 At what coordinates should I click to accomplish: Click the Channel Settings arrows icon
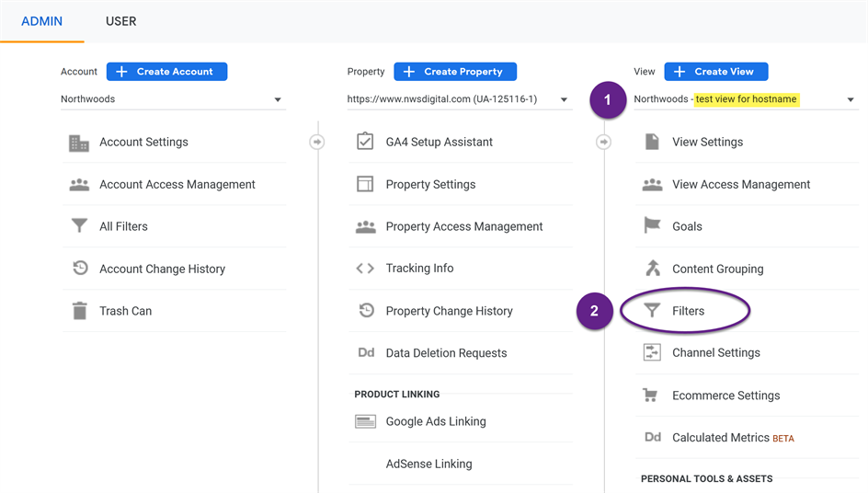click(x=652, y=352)
